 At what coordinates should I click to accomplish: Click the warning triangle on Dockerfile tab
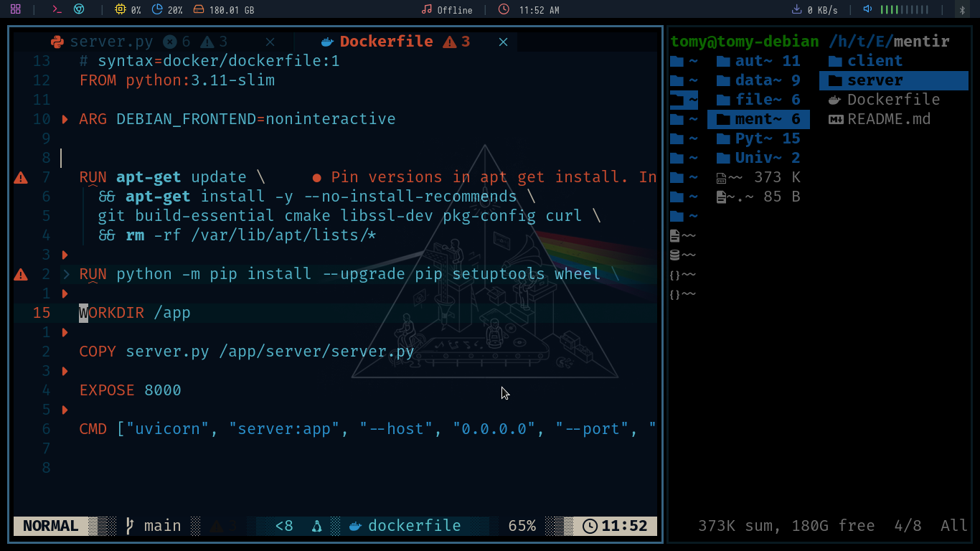(450, 42)
